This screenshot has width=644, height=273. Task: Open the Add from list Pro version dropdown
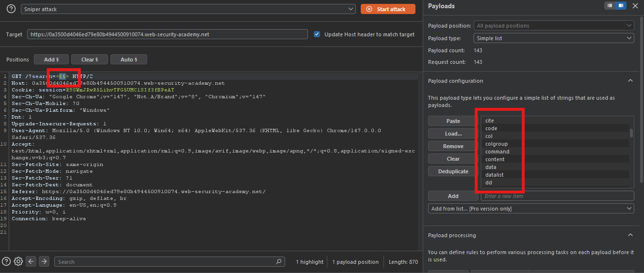pyautogui.click(x=531, y=209)
